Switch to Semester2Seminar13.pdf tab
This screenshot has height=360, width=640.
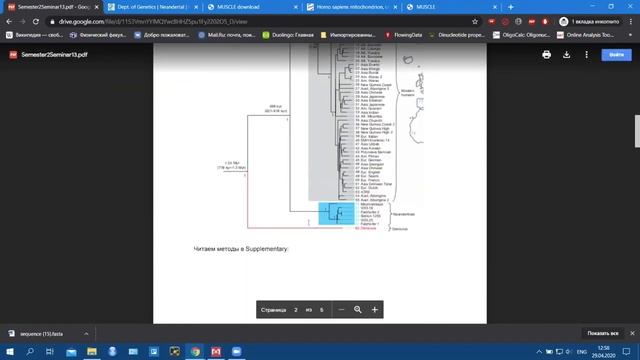coord(52,7)
